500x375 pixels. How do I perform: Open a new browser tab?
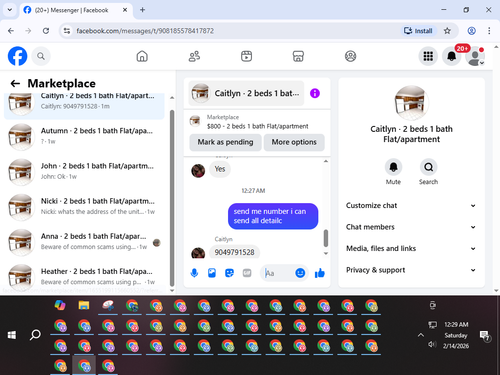(142, 10)
